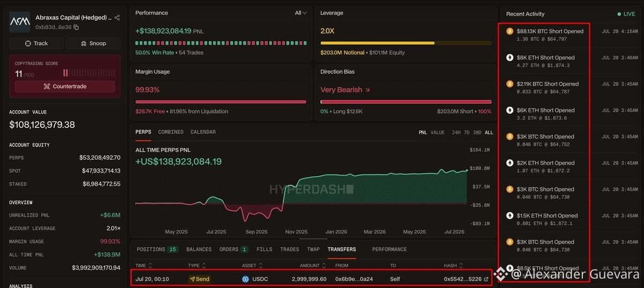The image size is (644, 288).
Task: Click the bearish arrow icon next to Very Bearish
Action: point(368,90)
